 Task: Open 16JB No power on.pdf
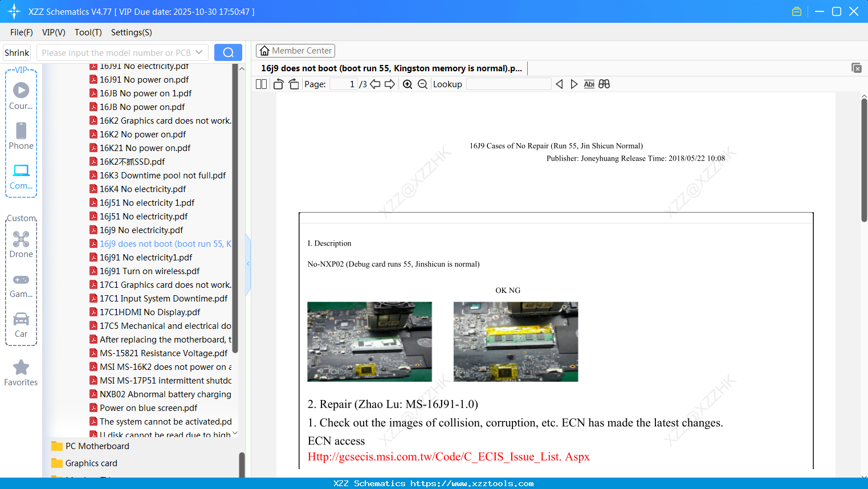(x=137, y=107)
